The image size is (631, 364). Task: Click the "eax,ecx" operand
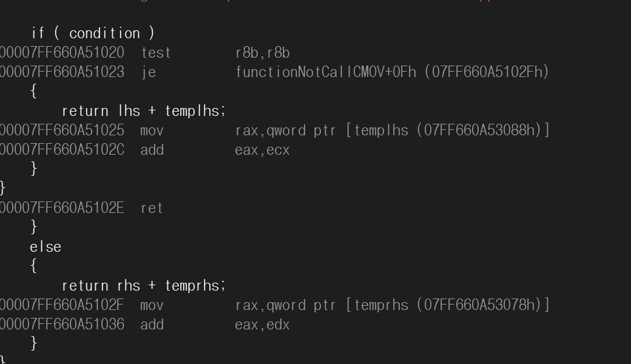(262, 150)
